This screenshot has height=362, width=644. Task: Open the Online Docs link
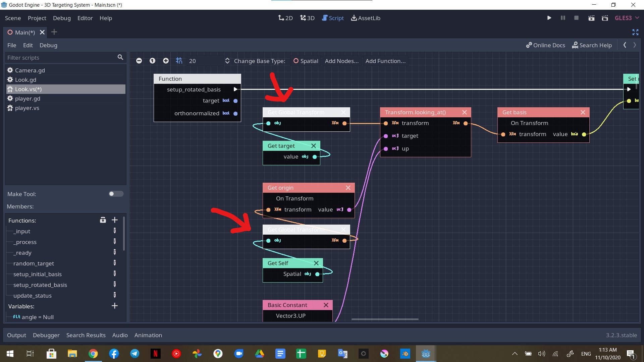[545, 45]
